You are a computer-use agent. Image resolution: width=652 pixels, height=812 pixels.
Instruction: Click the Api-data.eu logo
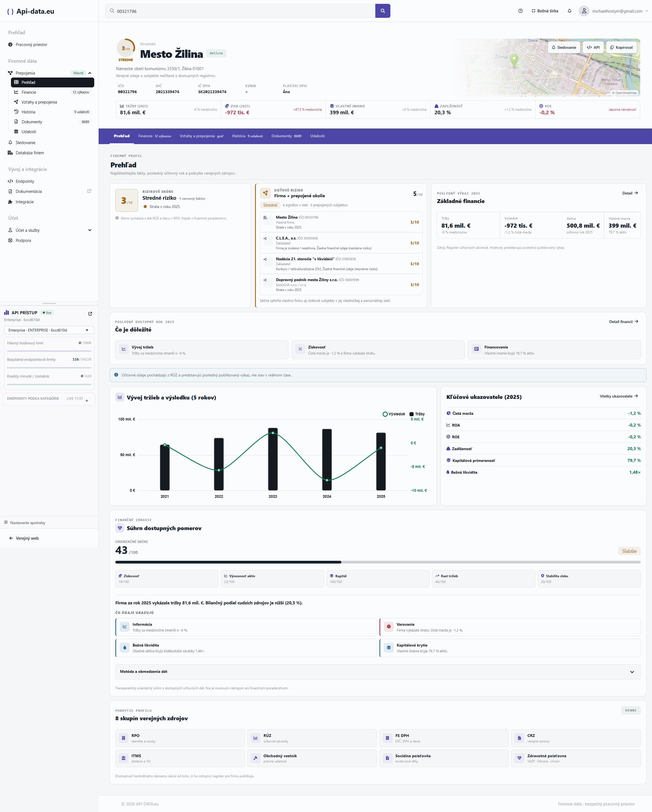30,11
